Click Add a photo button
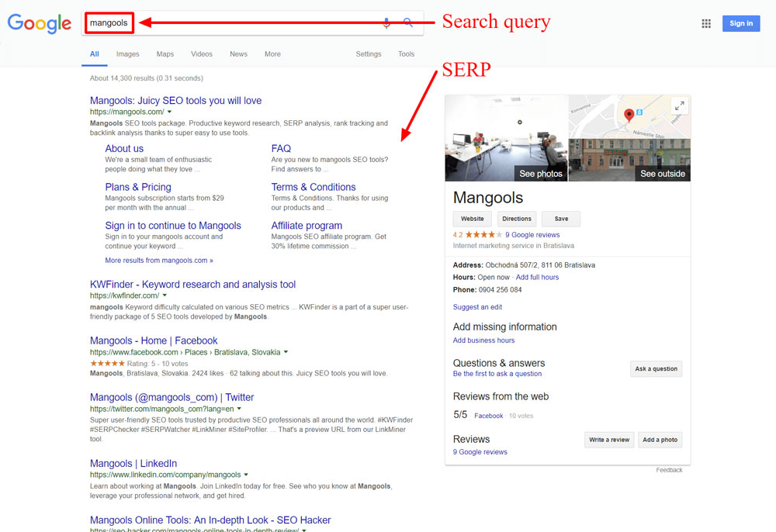Image resolution: width=776 pixels, height=532 pixels. [x=660, y=440]
